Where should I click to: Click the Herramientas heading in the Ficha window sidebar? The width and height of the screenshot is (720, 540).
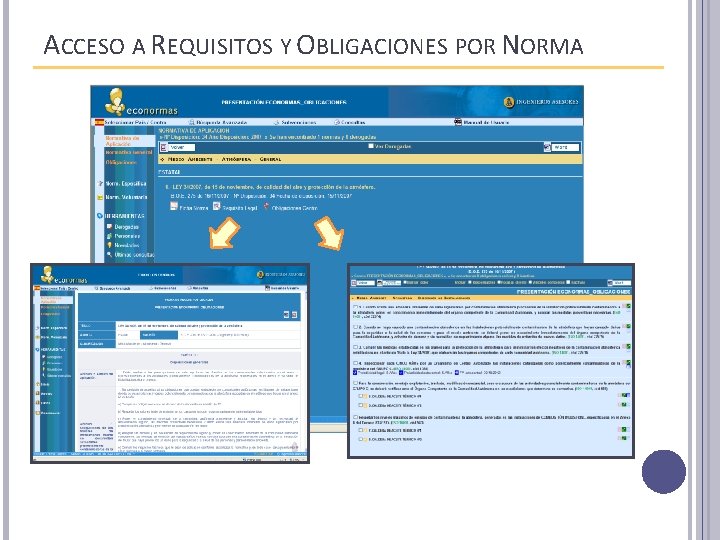[52, 349]
